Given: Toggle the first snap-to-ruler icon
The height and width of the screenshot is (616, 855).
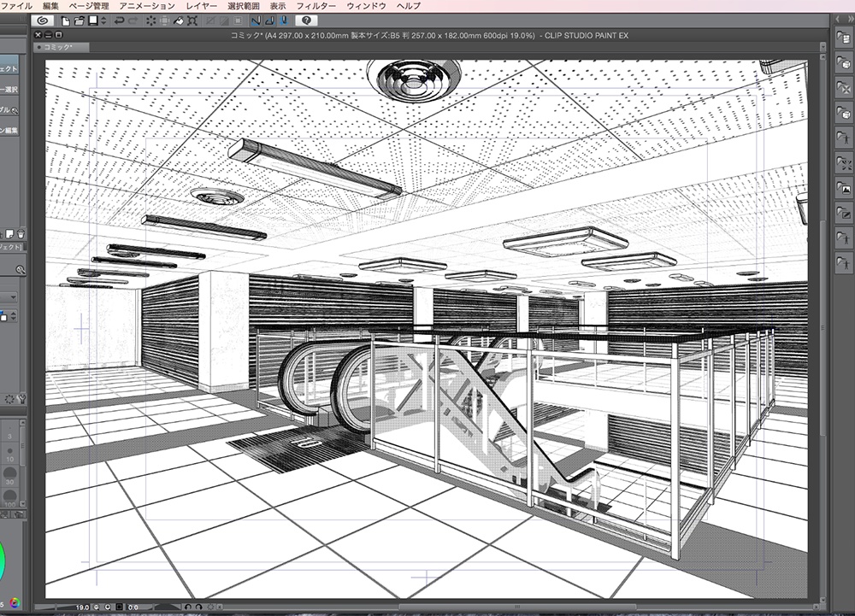Looking at the screenshot, I should [x=256, y=20].
